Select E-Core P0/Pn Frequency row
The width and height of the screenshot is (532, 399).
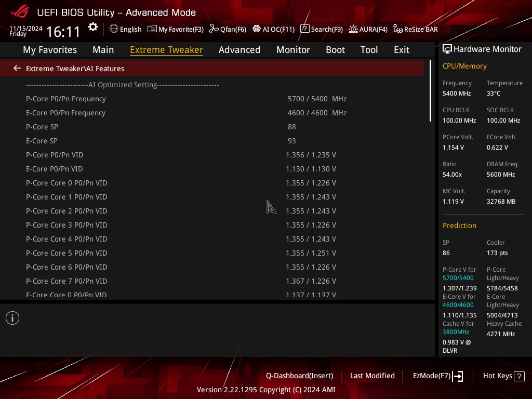[212, 113]
